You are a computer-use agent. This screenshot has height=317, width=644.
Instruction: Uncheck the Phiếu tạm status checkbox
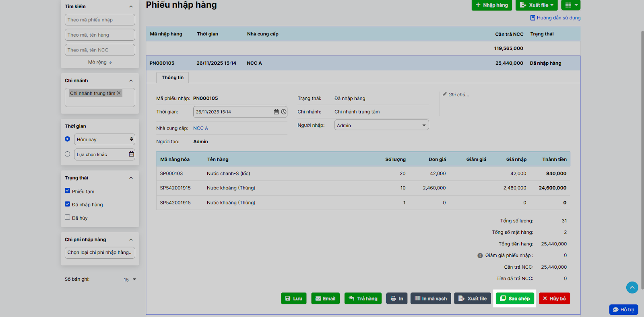(x=68, y=191)
